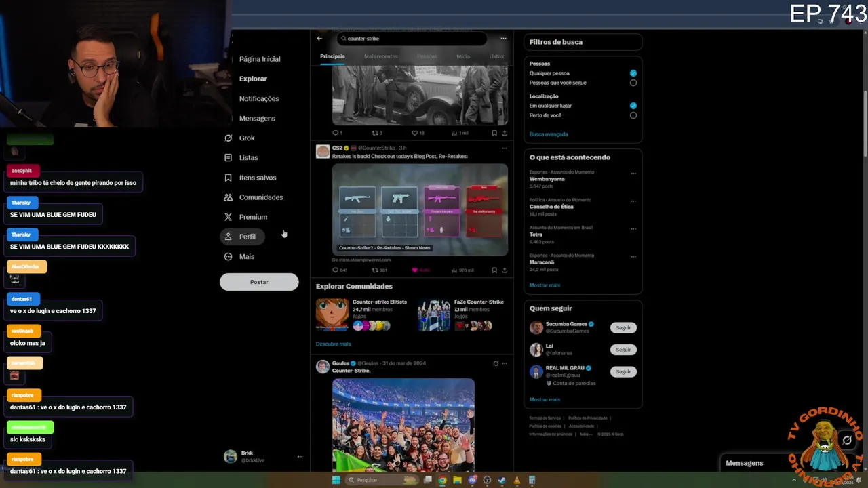Open the Gaules crowd photo
Image resolution: width=868 pixels, height=488 pixels.
coord(403,424)
